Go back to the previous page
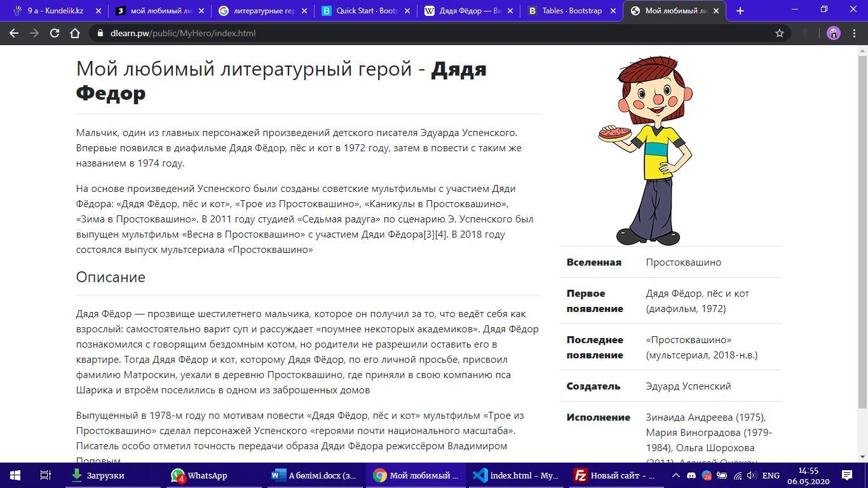Viewport: 868px width, 488px height. click(14, 33)
